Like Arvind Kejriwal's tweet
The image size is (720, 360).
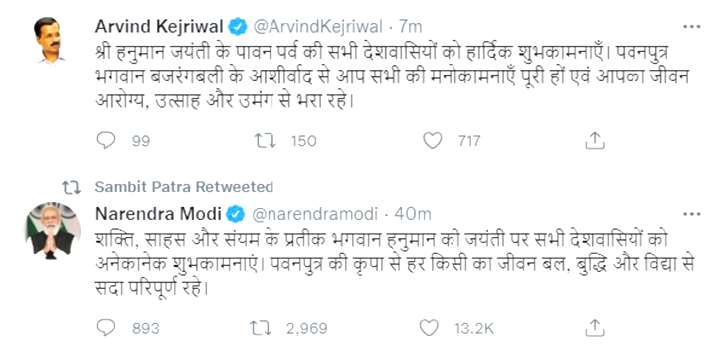click(x=432, y=141)
